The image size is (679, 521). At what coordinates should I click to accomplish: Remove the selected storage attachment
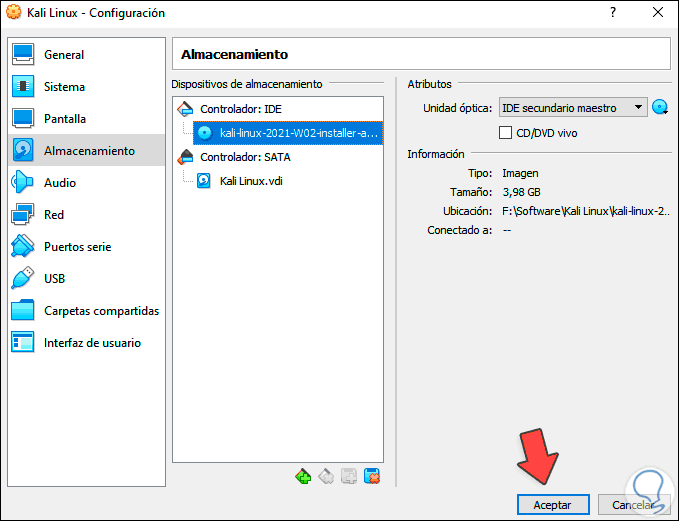pyautogui.click(x=372, y=476)
